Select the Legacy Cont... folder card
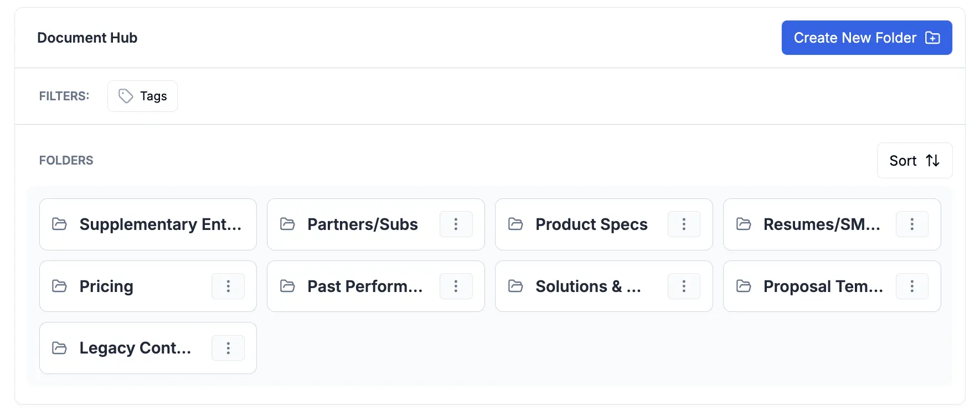Image resolution: width=980 pixels, height=420 pixels. tap(127, 348)
